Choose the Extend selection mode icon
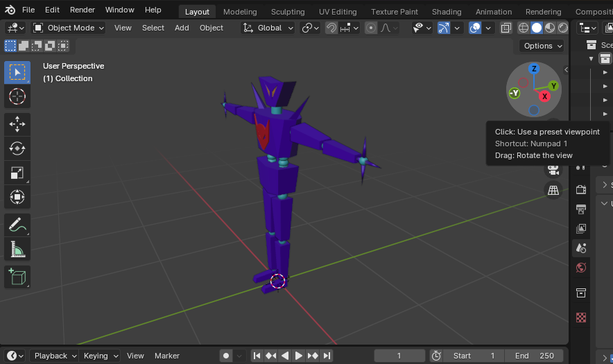The image size is (613, 364). (x=24, y=46)
